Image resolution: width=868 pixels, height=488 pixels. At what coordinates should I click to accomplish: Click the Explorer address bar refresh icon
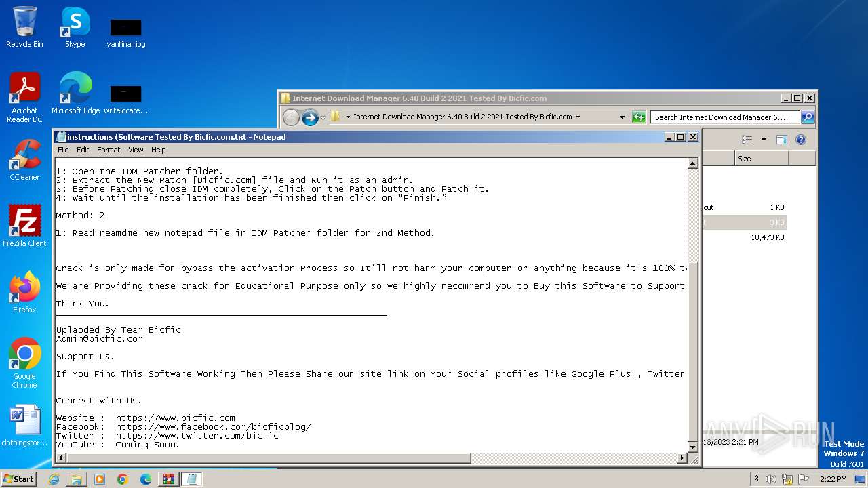tap(639, 117)
